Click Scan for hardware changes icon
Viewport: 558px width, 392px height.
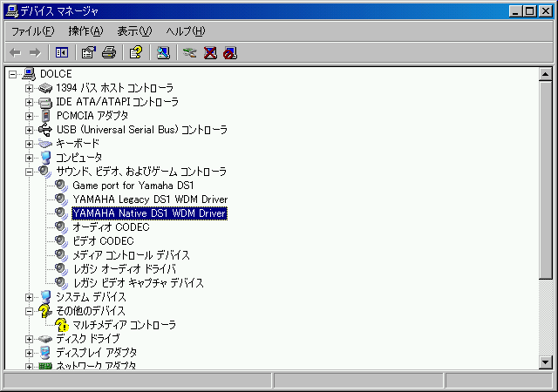click(163, 53)
